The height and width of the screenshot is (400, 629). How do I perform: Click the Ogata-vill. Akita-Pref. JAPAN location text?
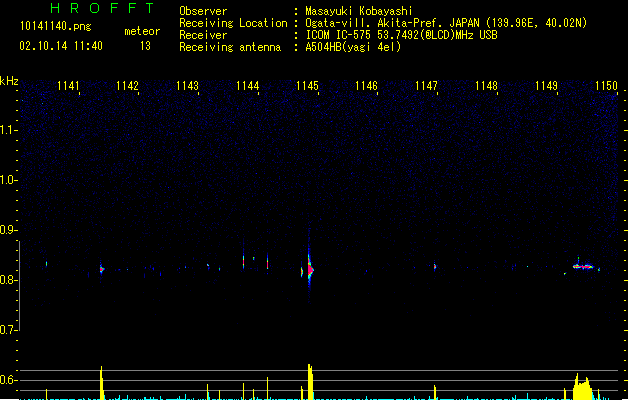coord(446,23)
